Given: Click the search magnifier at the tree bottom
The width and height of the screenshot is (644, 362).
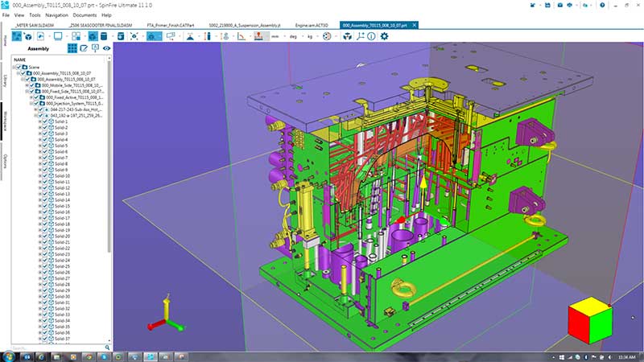Looking at the screenshot, I should click(x=107, y=348).
